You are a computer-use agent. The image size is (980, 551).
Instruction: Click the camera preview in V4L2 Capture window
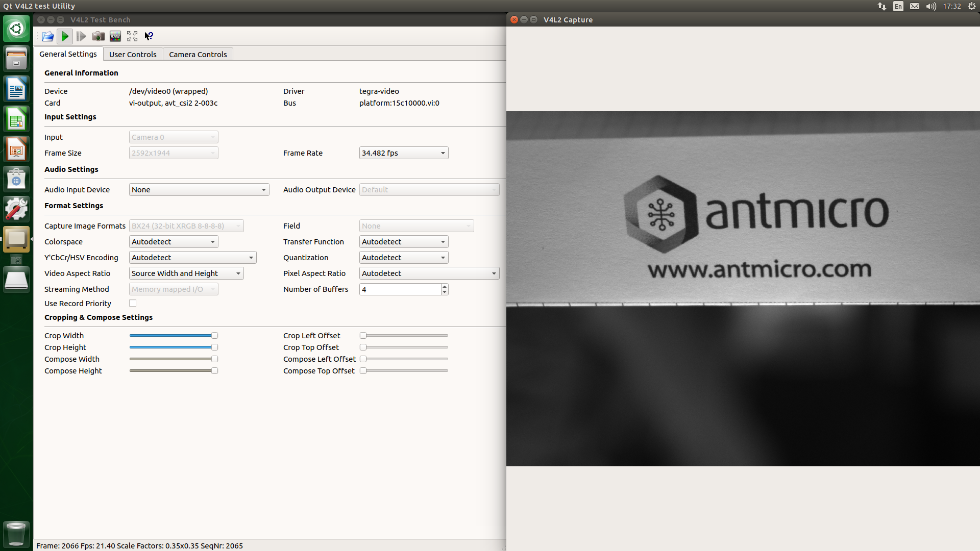point(743,288)
